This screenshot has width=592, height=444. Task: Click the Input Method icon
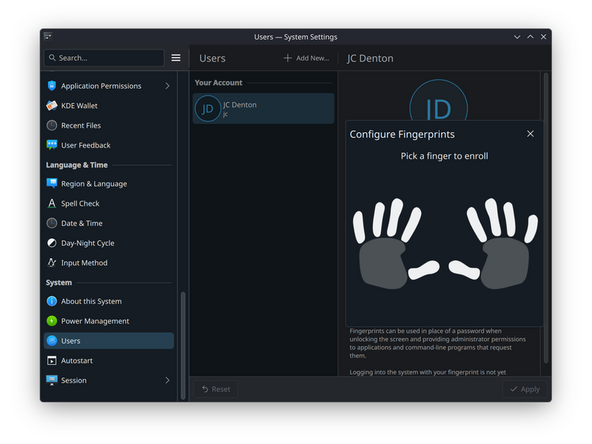pyautogui.click(x=52, y=262)
